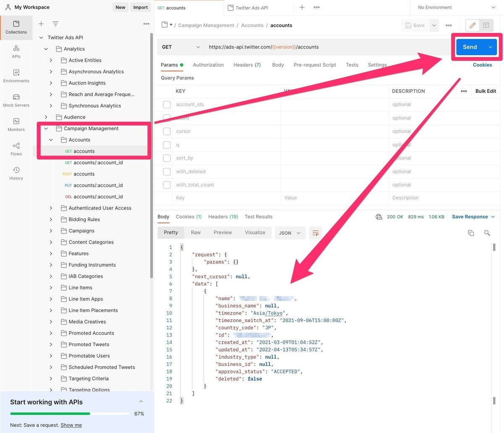Click the empty Key parameter field
Viewport: 504px width, 433px height.
point(226,198)
